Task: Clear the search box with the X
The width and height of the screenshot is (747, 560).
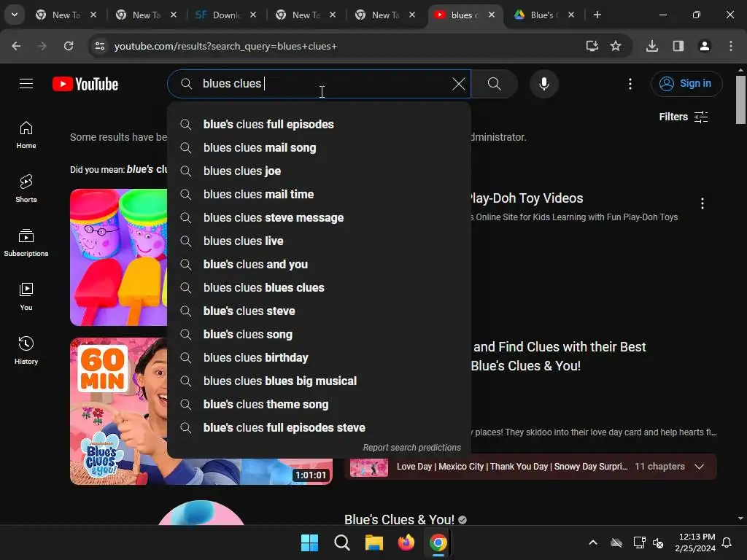Action: click(459, 84)
